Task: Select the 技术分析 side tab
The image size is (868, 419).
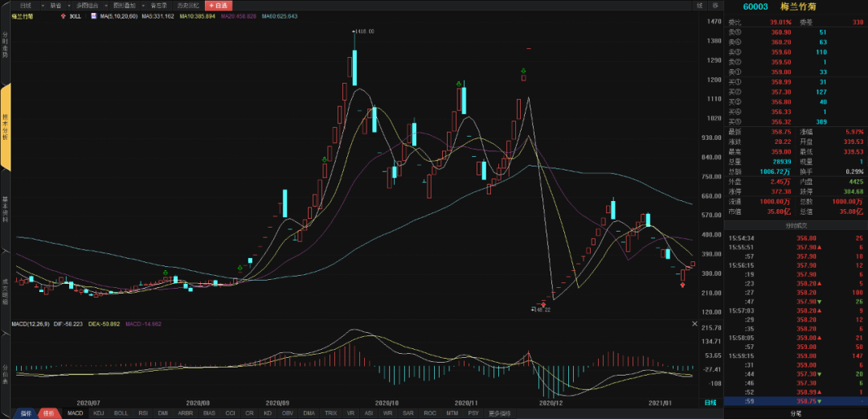Action: [5, 128]
